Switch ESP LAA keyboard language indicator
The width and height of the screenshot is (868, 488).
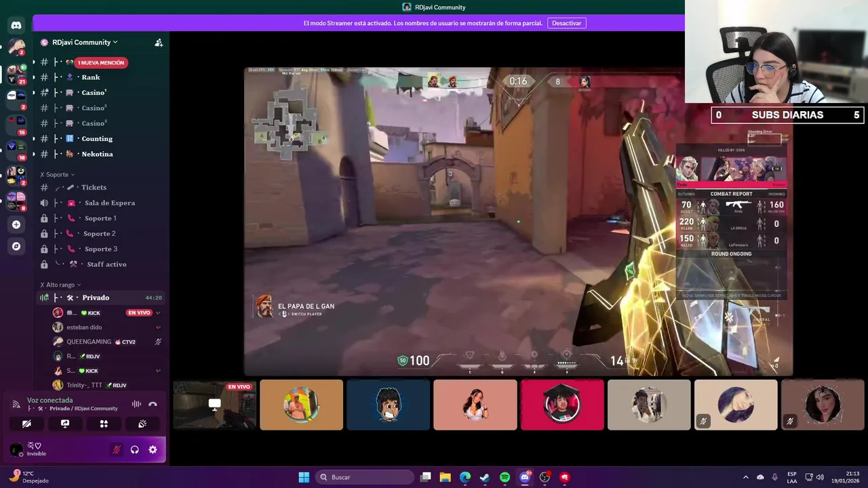792,477
